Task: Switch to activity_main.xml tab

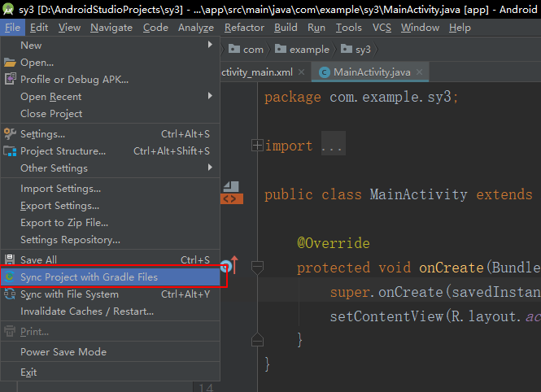Action: point(257,72)
